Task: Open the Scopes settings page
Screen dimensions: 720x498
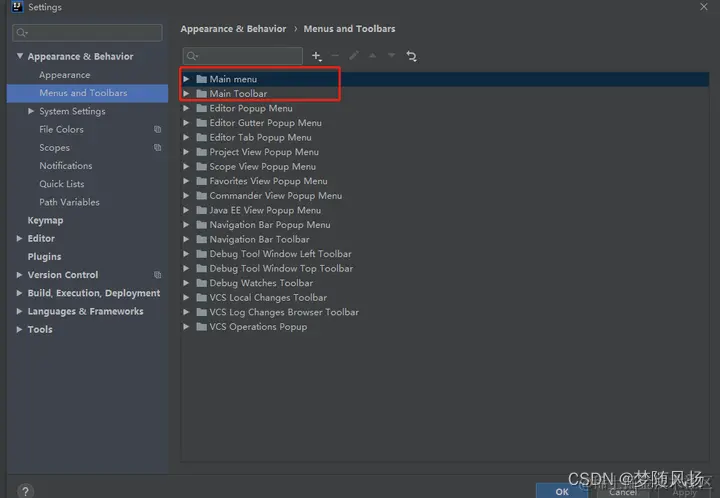Action: click(x=55, y=148)
